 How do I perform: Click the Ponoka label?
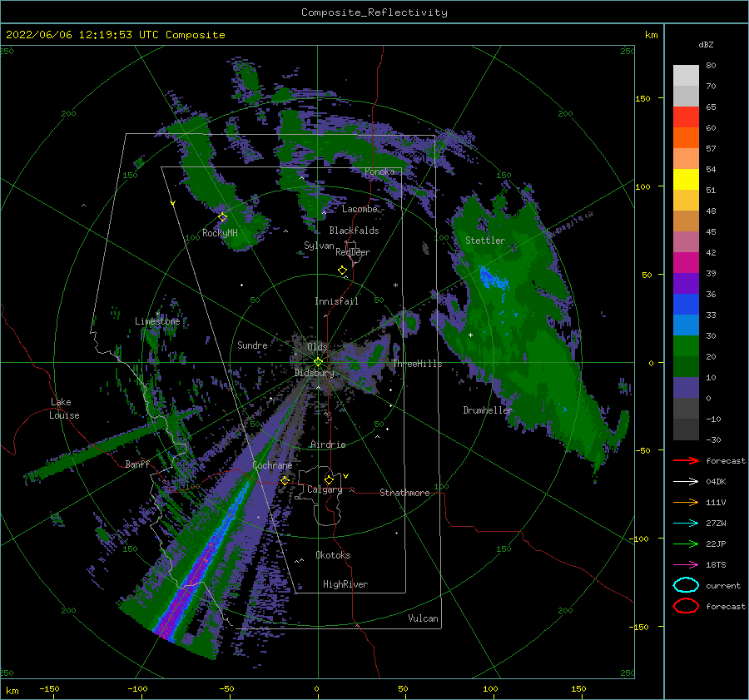coord(379,171)
